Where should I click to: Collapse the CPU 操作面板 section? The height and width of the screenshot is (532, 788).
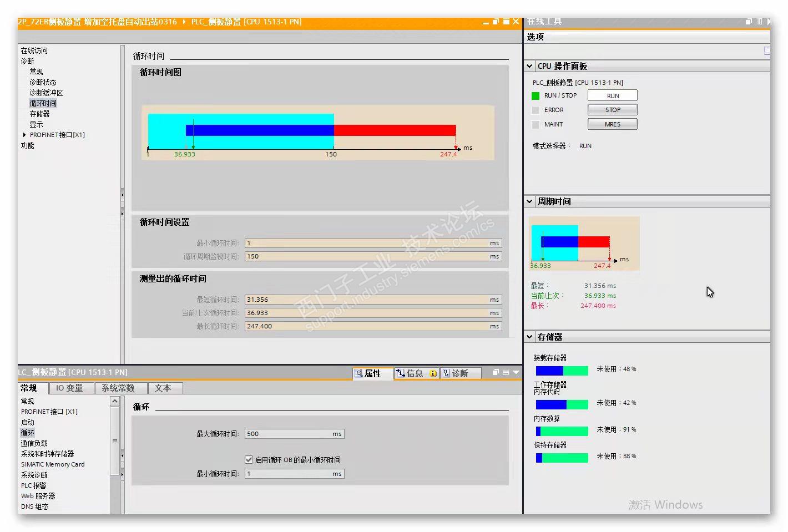[529, 66]
